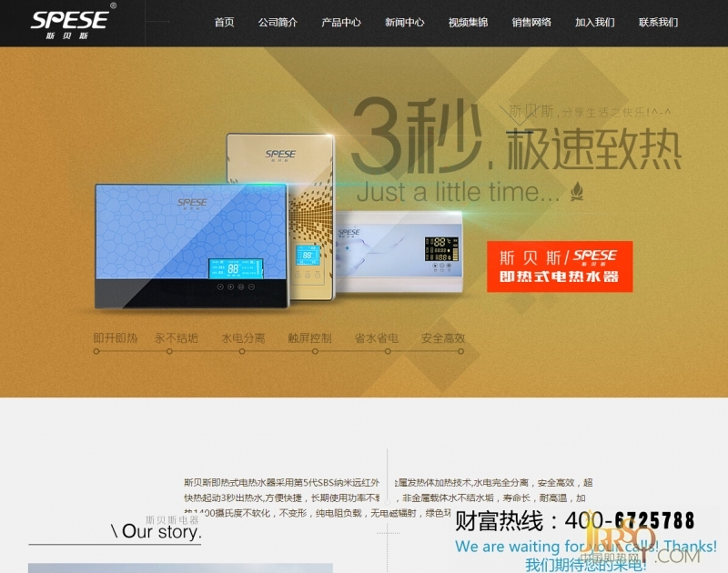The width and height of the screenshot is (728, 573).
Task: Click the blue water heater product image
Action: pos(191,246)
